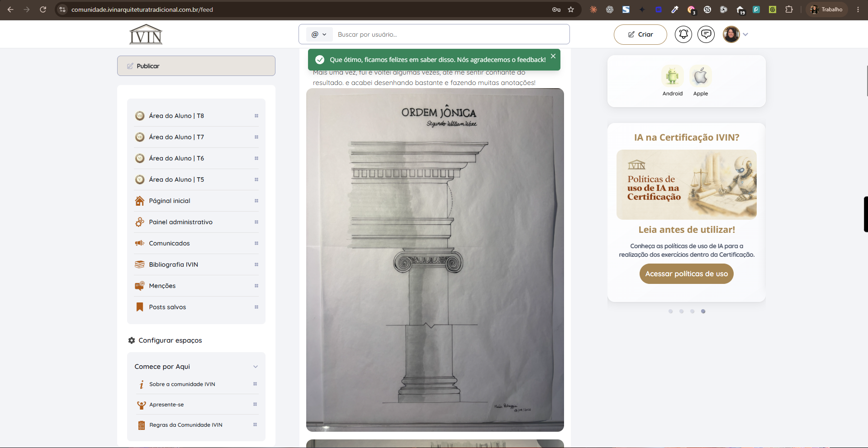Viewport: 868px width, 448px height.
Task: Open the browser extensions puzzle icon
Action: pos(789,9)
